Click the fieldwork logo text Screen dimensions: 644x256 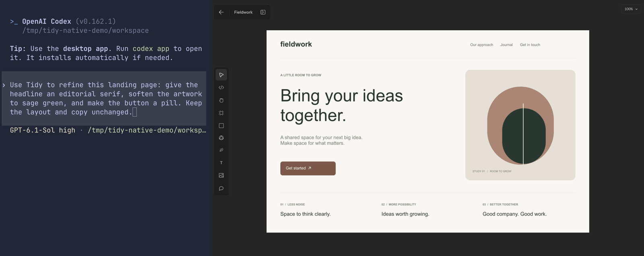(296, 44)
